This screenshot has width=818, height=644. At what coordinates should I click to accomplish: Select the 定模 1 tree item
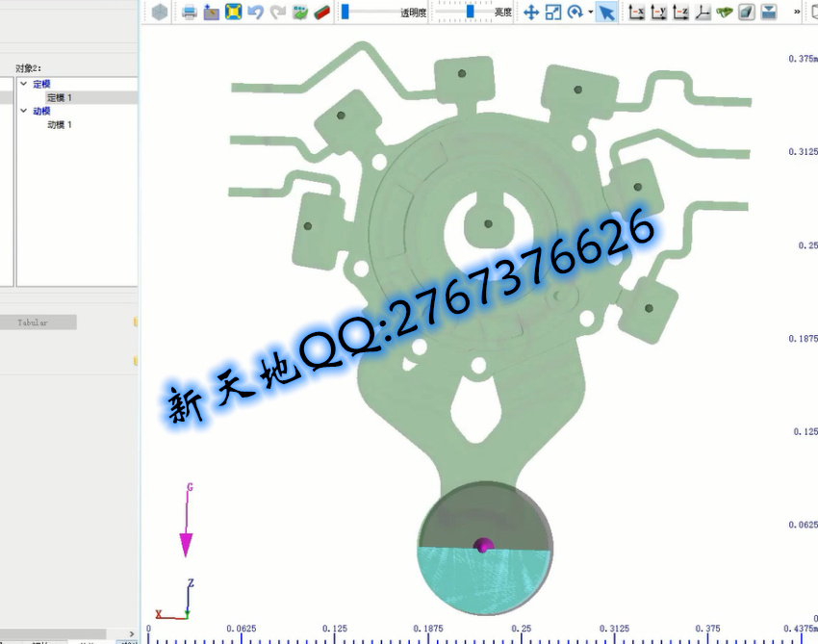point(60,98)
